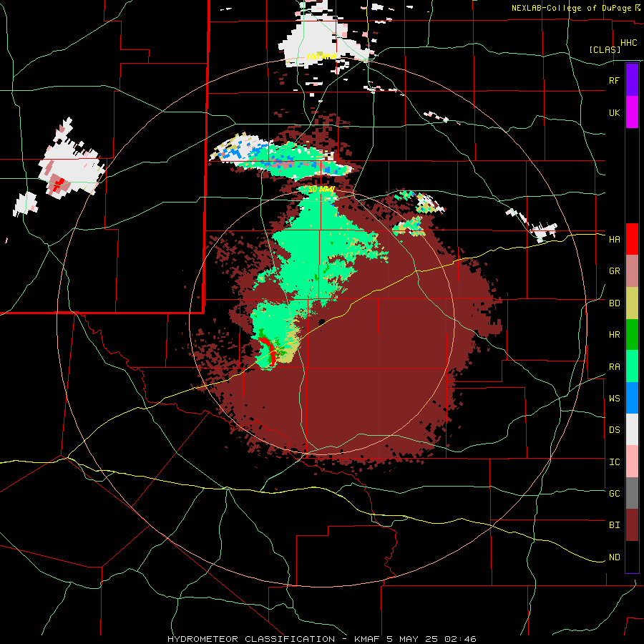Click the dark green HR heavy rain swatch
Screen dimensions: 644x644
click(x=632, y=335)
